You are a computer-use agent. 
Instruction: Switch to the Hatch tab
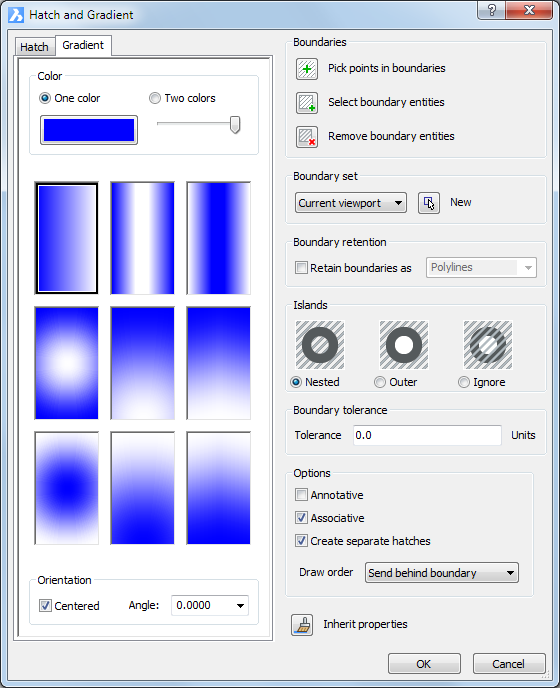35,47
